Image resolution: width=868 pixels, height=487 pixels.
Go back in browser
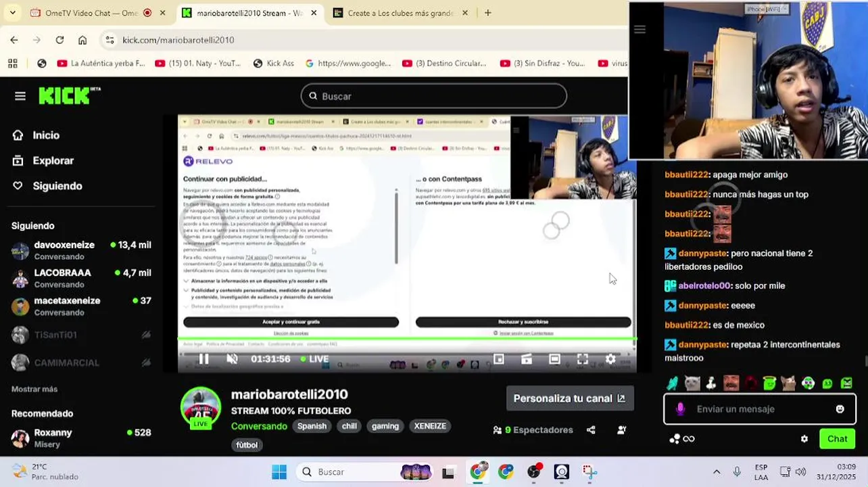pyautogui.click(x=14, y=40)
